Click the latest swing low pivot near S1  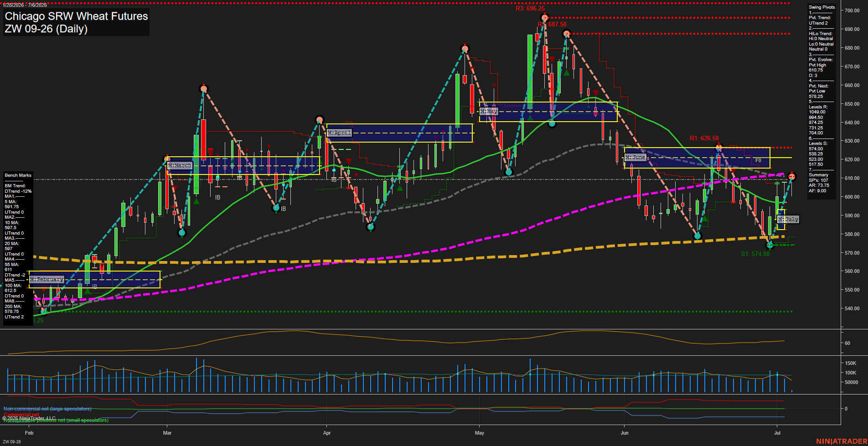pyautogui.click(x=770, y=245)
